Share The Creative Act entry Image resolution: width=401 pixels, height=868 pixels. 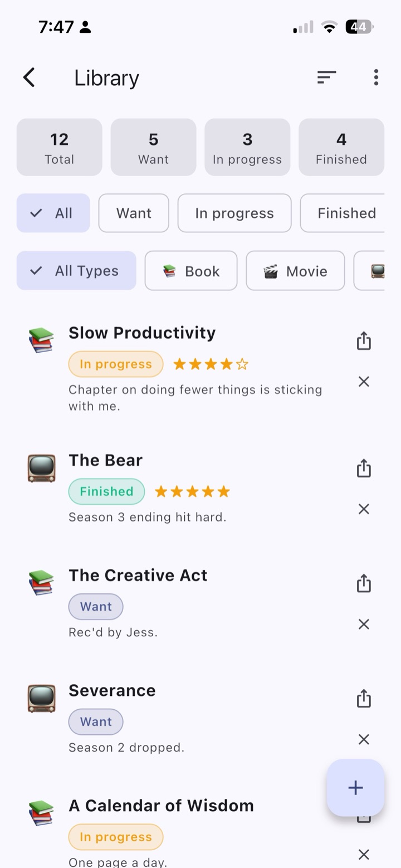click(x=364, y=583)
